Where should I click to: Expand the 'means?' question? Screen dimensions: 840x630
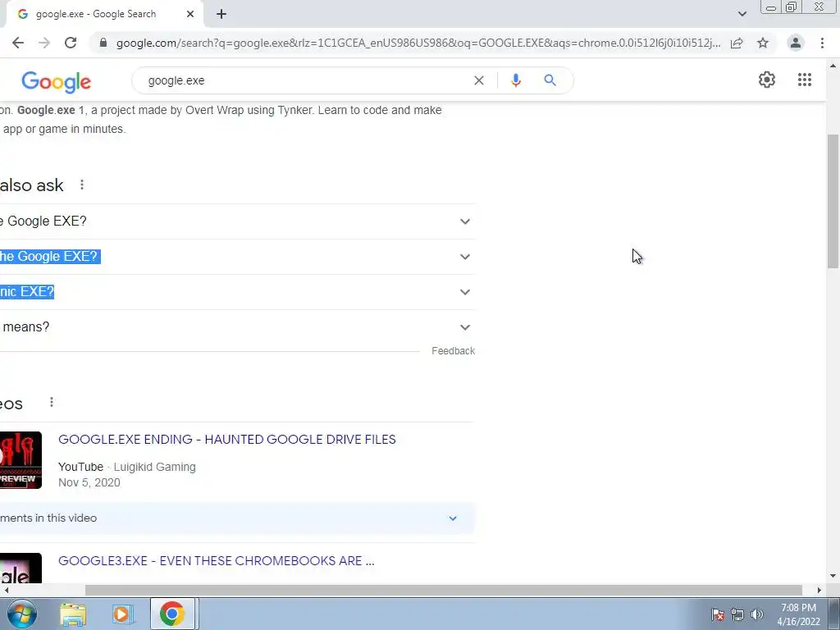pyautogui.click(x=235, y=327)
